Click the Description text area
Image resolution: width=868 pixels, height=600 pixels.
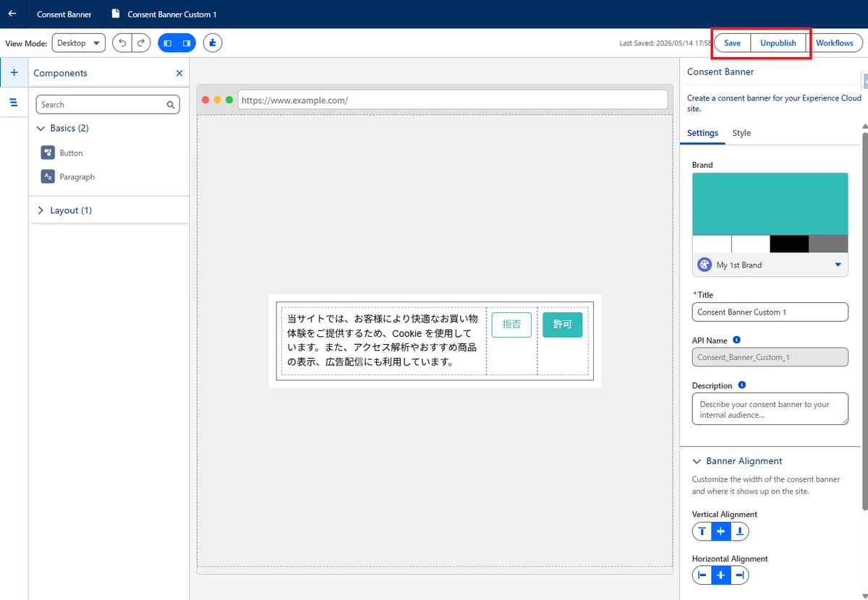pos(770,409)
